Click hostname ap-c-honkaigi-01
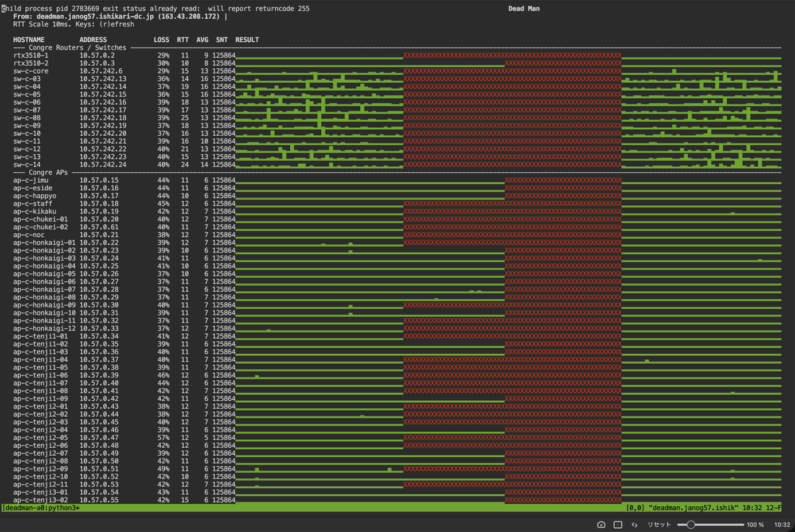 [45, 242]
